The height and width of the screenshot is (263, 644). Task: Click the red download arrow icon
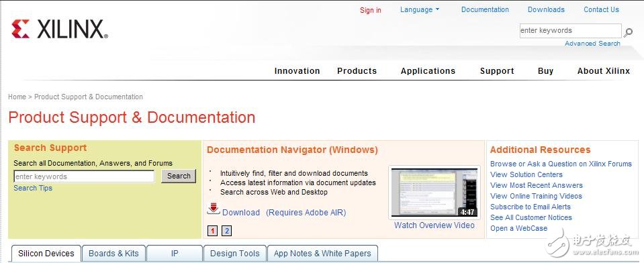coord(213,209)
